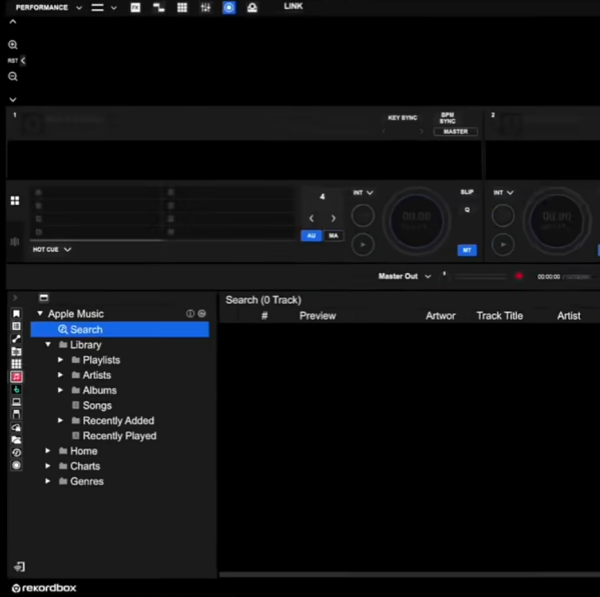This screenshot has width=600, height=597.
Task: Toggle the MT master tempo button on deck 1
Action: click(467, 250)
